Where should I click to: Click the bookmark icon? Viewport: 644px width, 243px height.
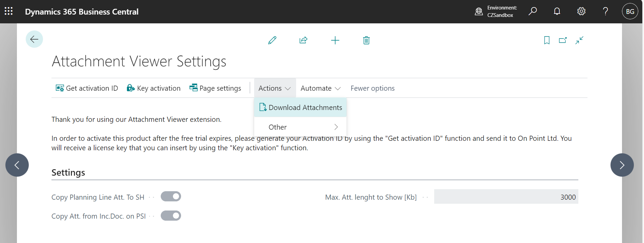pos(547,40)
